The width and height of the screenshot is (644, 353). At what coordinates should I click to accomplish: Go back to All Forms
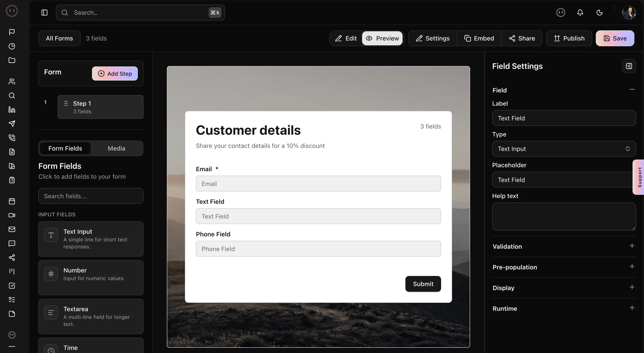pyautogui.click(x=59, y=38)
